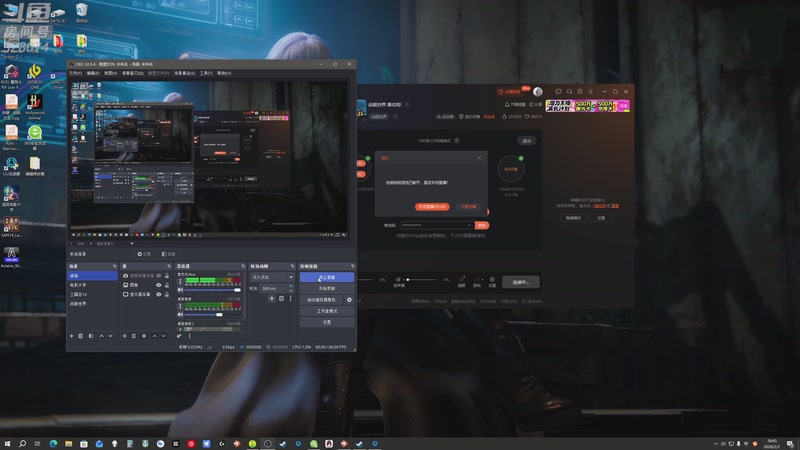Open scene filters icon in Scenes footer
This screenshot has width=800, height=450.
point(91,336)
